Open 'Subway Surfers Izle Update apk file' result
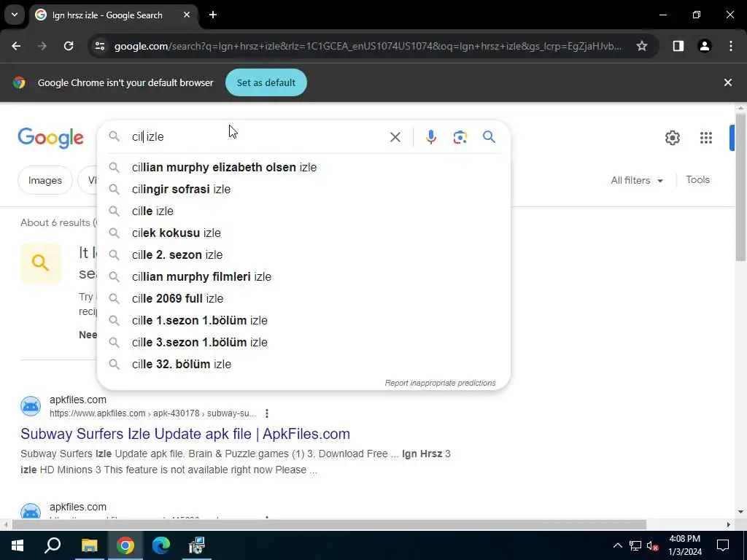Image resolution: width=747 pixels, height=560 pixels. (x=185, y=433)
